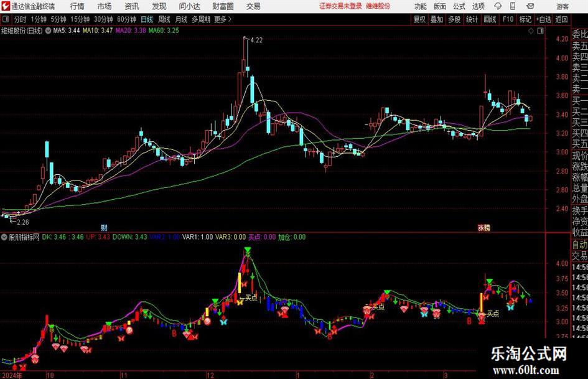Click the MA60: 3.25 indicator label
Screen dimensions: 588x379
tap(164, 30)
